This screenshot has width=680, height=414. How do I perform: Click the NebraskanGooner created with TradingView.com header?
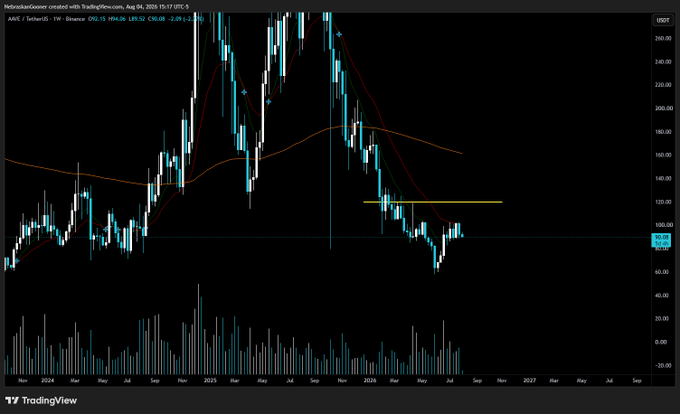point(96,7)
